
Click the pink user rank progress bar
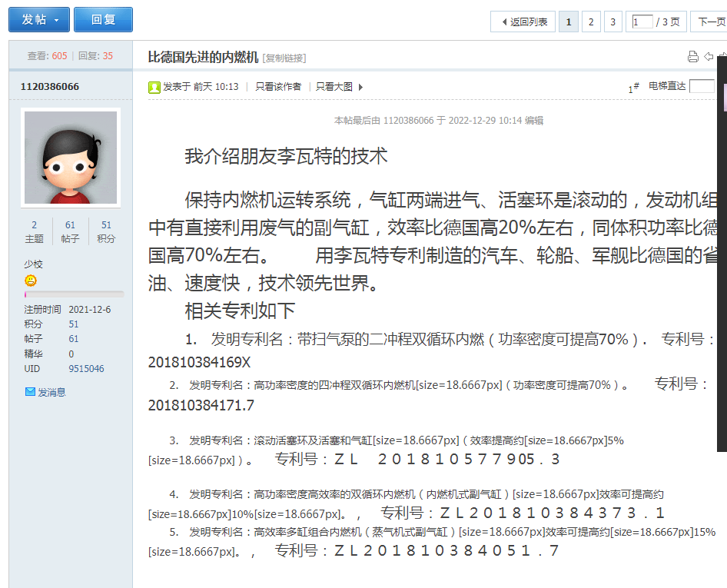[74, 294]
